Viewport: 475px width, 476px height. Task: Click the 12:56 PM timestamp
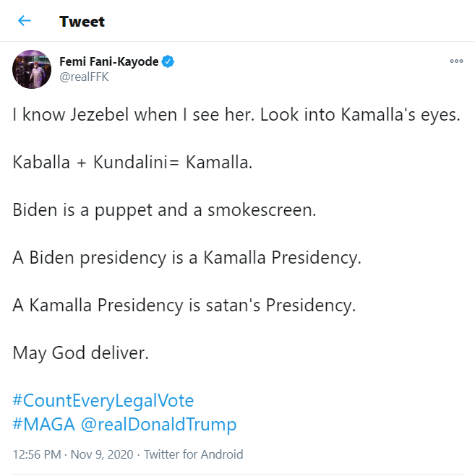point(35,454)
